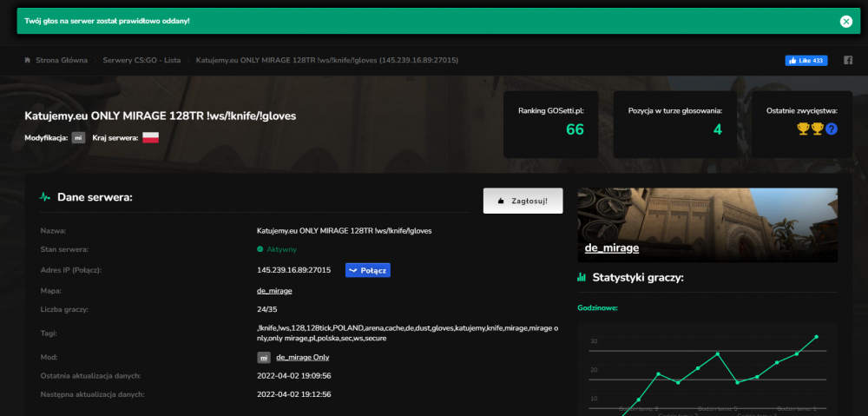Image resolution: width=868 pixels, height=416 pixels.
Task: Click the mi modification badge in header
Action: [x=78, y=138]
